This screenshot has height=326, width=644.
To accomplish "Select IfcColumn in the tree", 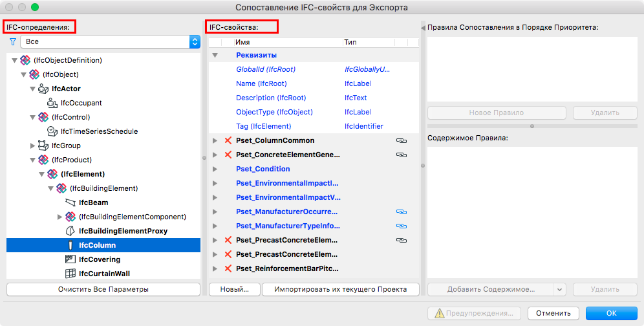I will point(97,245).
